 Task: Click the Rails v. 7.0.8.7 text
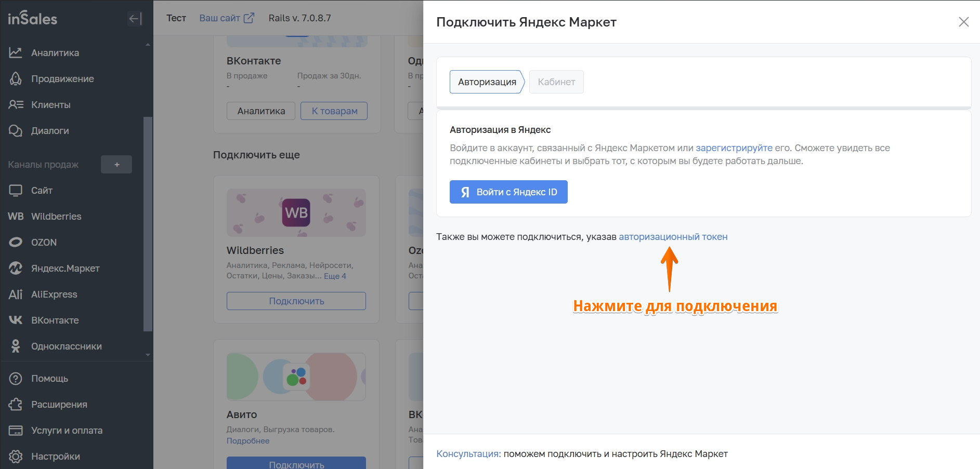pyautogui.click(x=300, y=18)
